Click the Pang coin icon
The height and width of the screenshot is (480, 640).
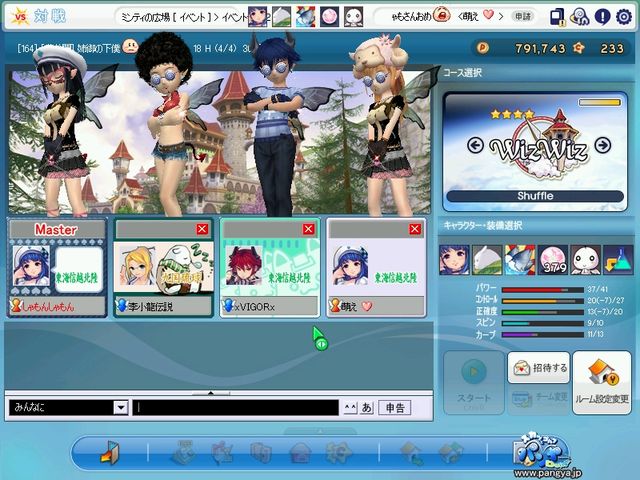click(x=482, y=48)
